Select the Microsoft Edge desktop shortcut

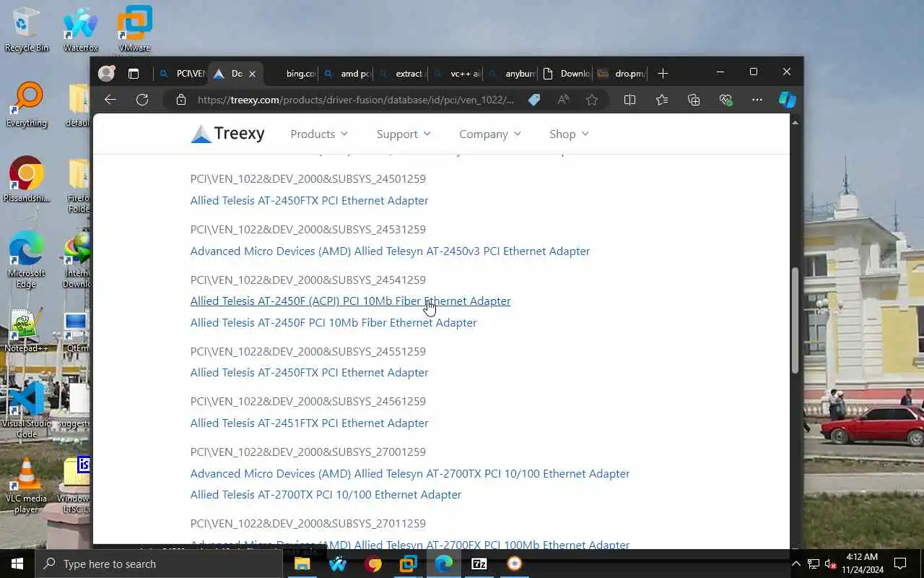point(27,260)
